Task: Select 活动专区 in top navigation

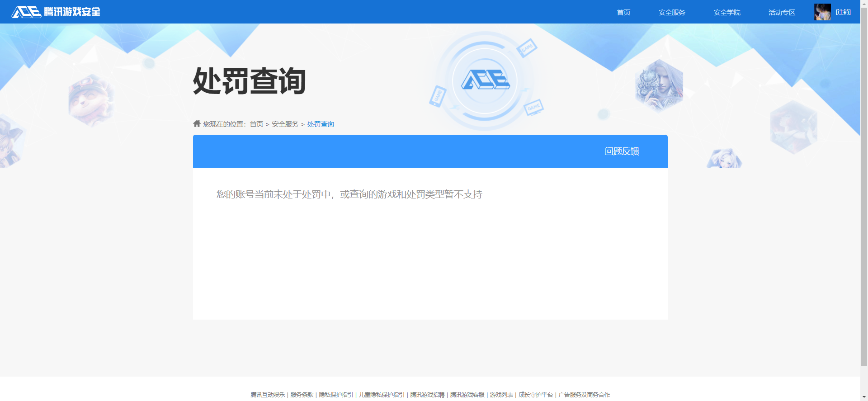Action: (x=782, y=13)
